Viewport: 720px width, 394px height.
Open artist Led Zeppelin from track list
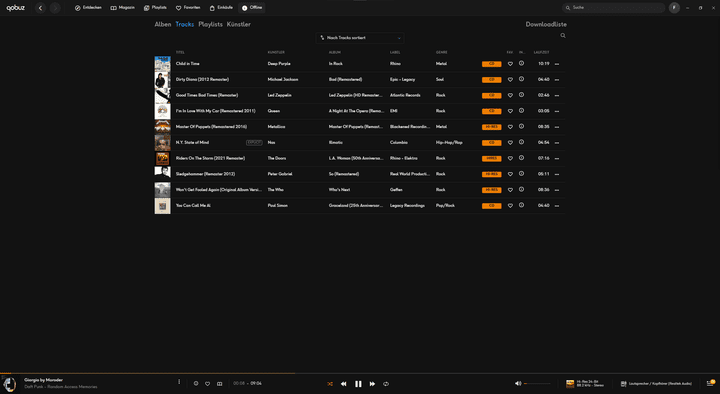click(280, 95)
